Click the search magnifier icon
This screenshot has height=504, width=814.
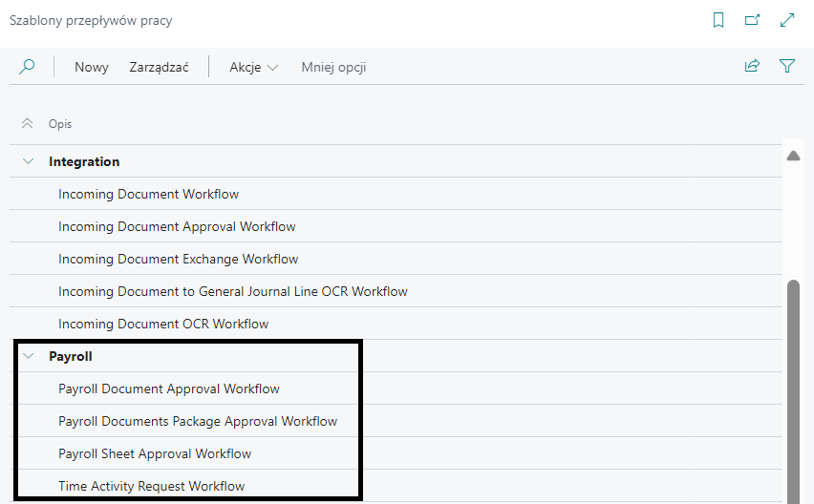pos(27,67)
